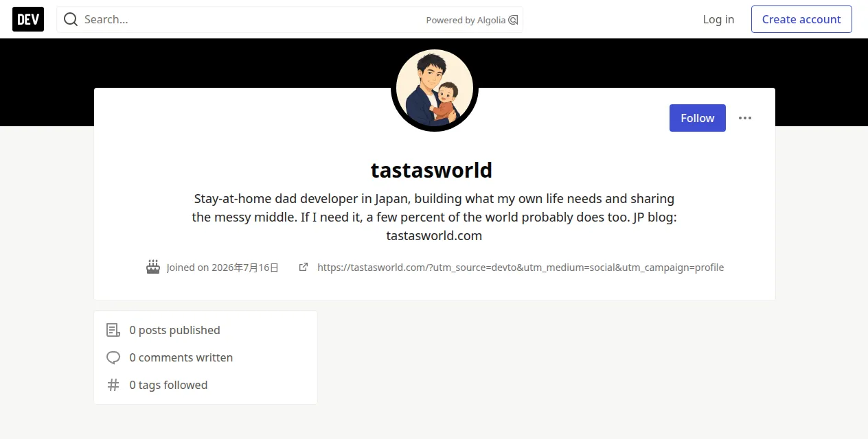The height and width of the screenshot is (439, 868).
Task: Click the tastasworld profile avatar
Action: tap(435, 88)
